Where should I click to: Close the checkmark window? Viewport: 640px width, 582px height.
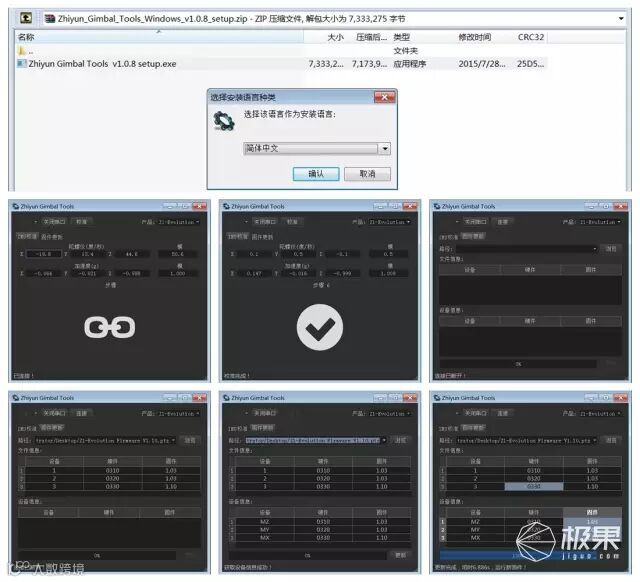(x=410, y=206)
